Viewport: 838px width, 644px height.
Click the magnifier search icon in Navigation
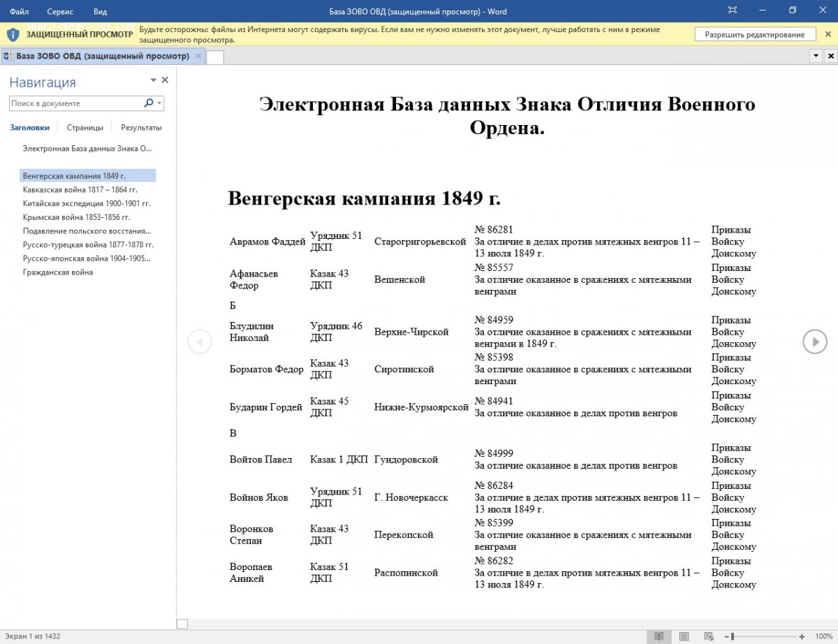[149, 103]
